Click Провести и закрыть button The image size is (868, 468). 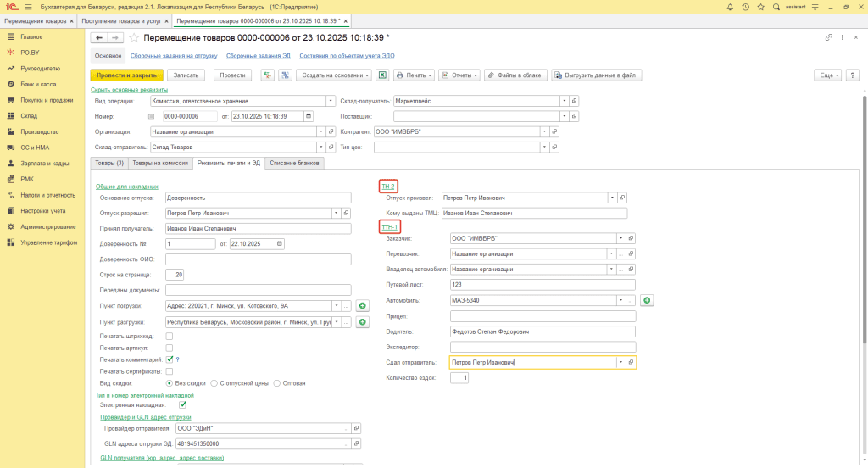tap(126, 75)
